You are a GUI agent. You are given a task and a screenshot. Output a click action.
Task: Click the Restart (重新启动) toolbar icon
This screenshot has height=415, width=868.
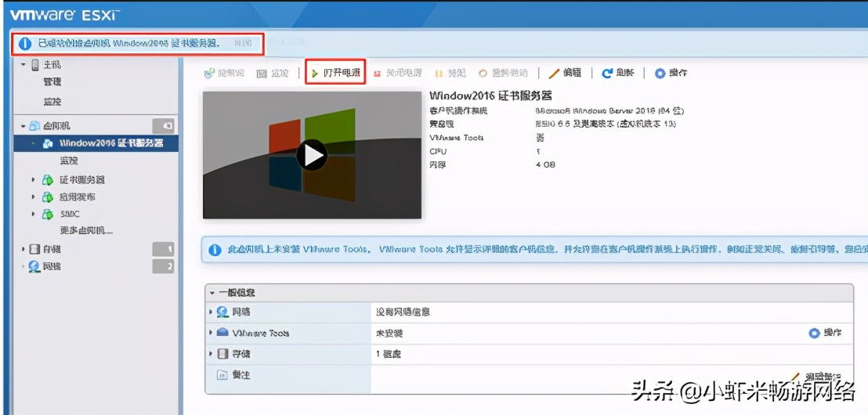[x=483, y=73]
